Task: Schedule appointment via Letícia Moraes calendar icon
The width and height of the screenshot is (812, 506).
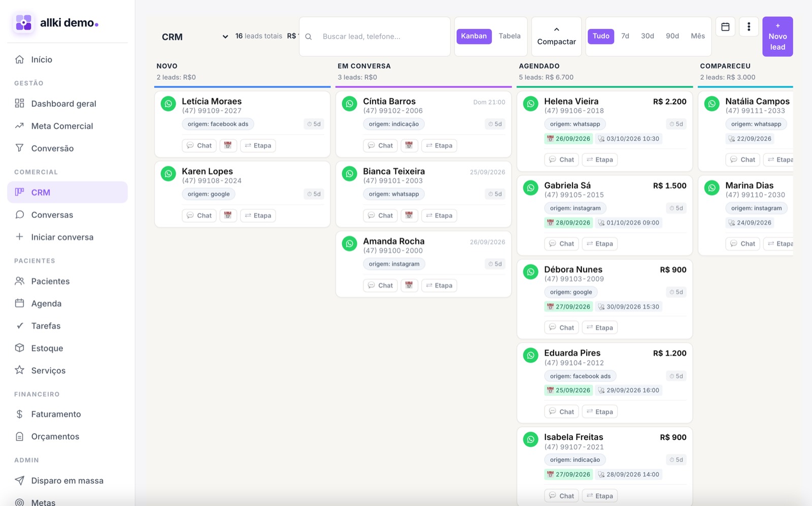Action: click(x=228, y=146)
